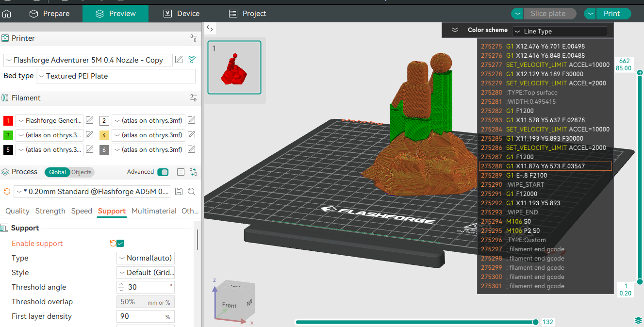Viewport: 644px width, 327px height.
Task: Edit filament 6 preset
Action: tap(192, 149)
